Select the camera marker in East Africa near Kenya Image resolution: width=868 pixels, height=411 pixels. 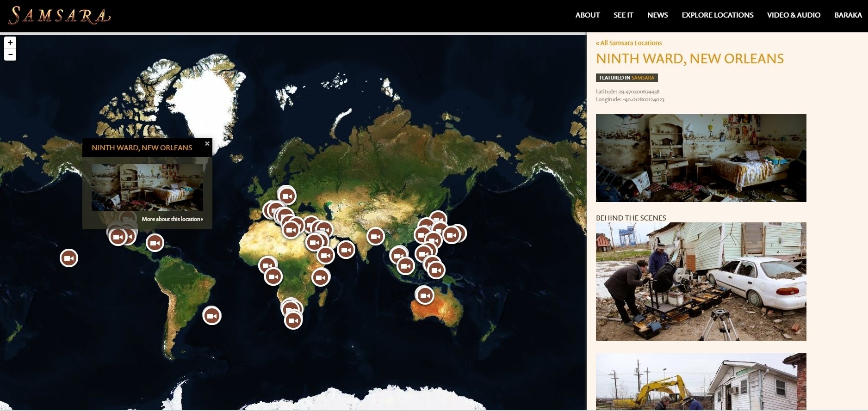tap(321, 277)
